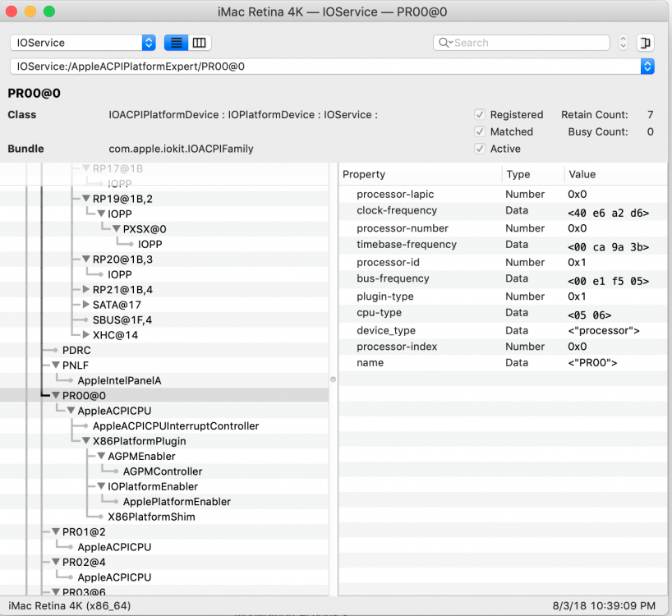Collapse the IOPP node under RP19@1B,2
This screenshot has width=672, height=616.
tap(101, 214)
